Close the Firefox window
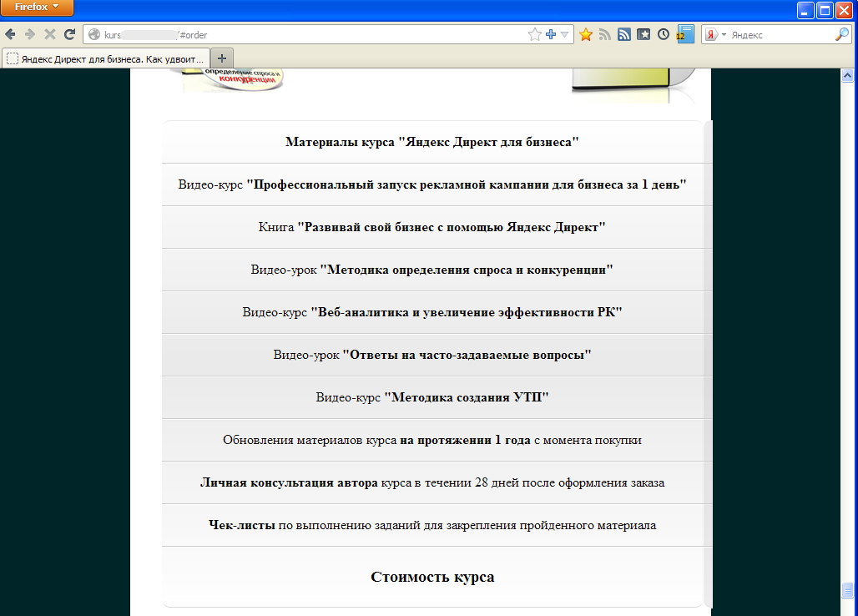Viewport: 858px width, 616px height. coord(845,10)
